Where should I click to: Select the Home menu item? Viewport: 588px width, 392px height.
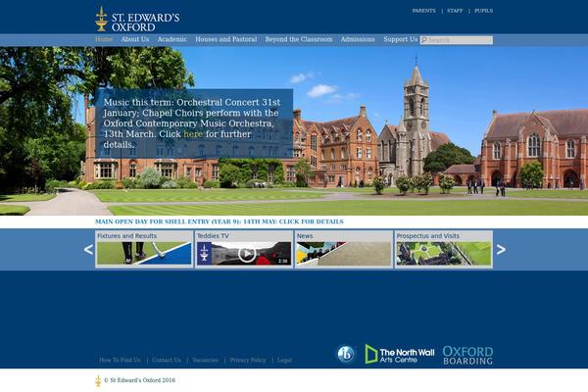pos(104,39)
